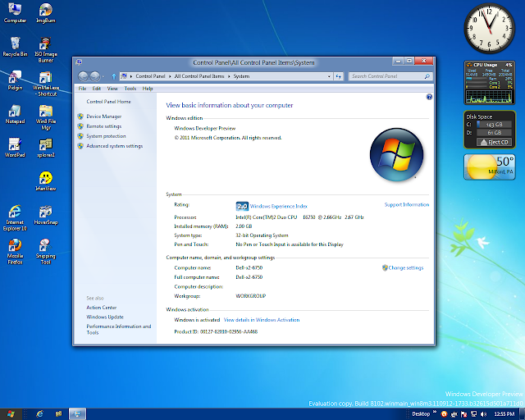Launch Internet Explorer from the taskbar

tap(39, 414)
